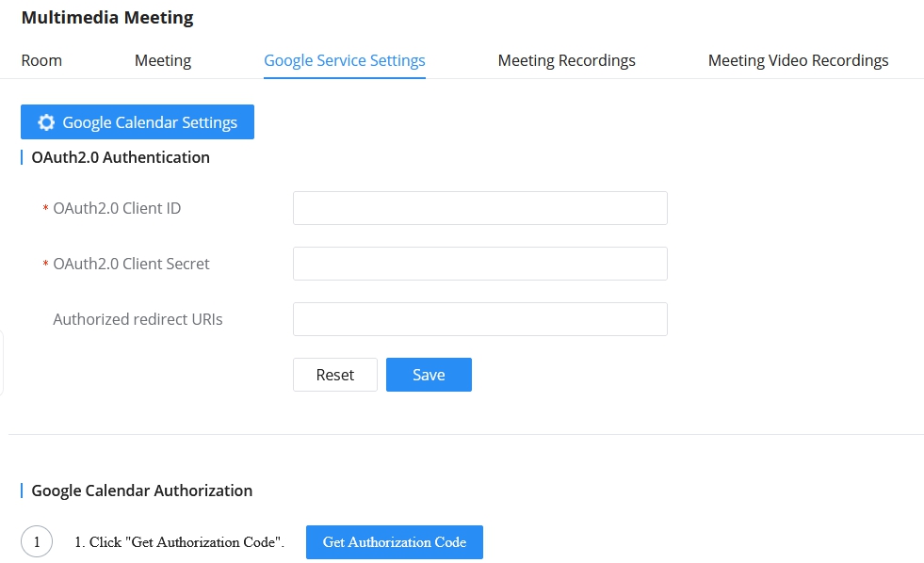The height and width of the screenshot is (563, 924).
Task: Click the Multimedia Meeting page title
Action: tap(106, 17)
